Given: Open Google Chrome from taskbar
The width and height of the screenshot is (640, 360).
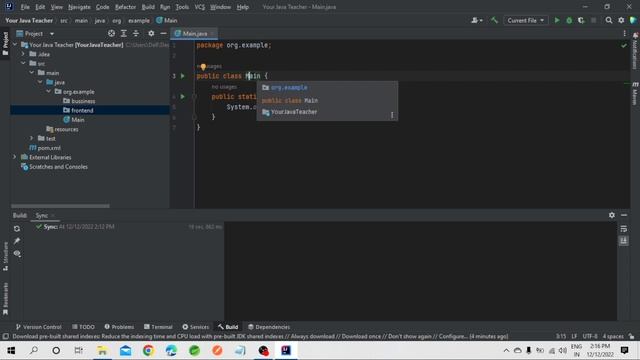Looking at the screenshot, I should pyautogui.click(x=149, y=350).
